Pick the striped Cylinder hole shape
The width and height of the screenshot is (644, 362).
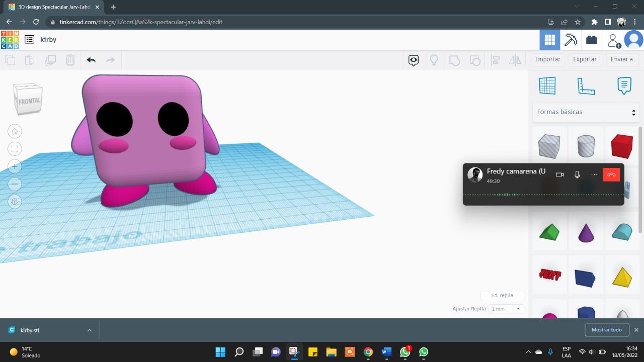point(586,146)
